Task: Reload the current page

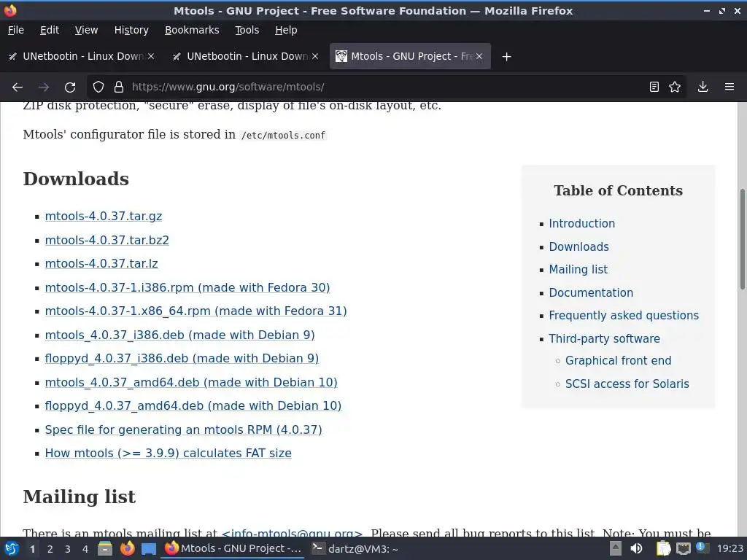Action: [70, 87]
